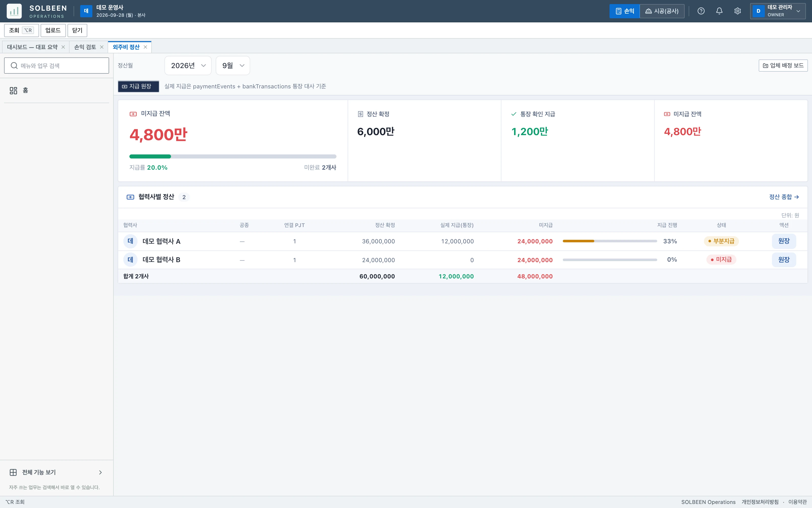Open the 9월 month dropdown

pyautogui.click(x=233, y=66)
